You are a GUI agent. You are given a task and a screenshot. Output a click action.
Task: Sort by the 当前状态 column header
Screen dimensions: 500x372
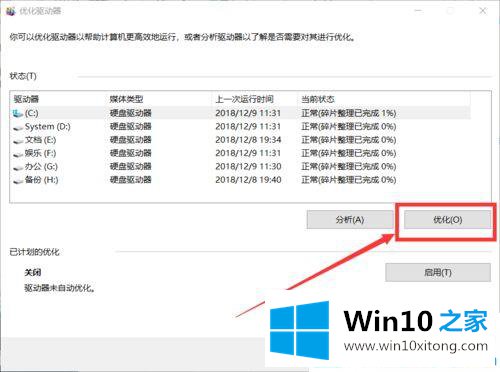[384, 99]
